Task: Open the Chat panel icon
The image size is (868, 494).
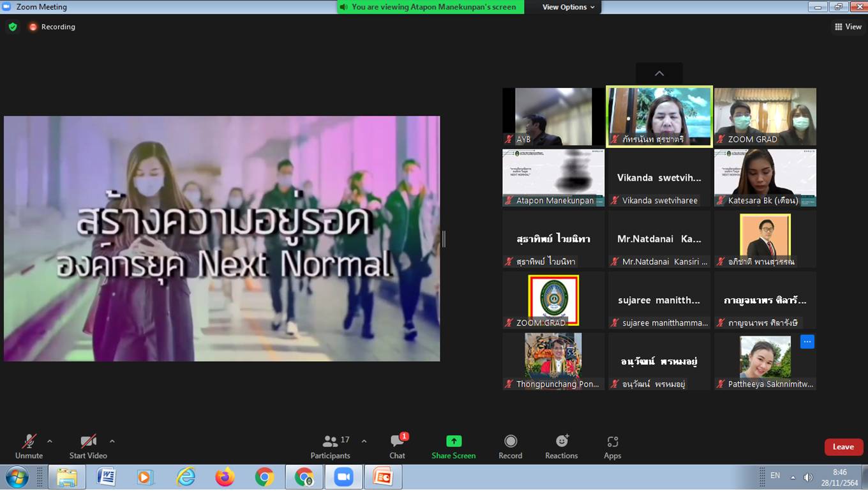Action: [x=397, y=441]
